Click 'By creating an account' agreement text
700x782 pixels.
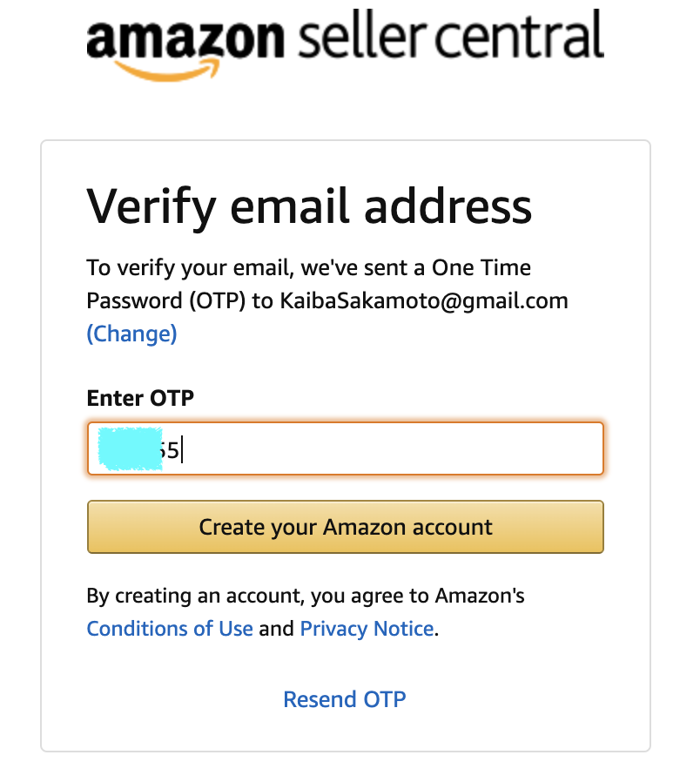(305, 596)
